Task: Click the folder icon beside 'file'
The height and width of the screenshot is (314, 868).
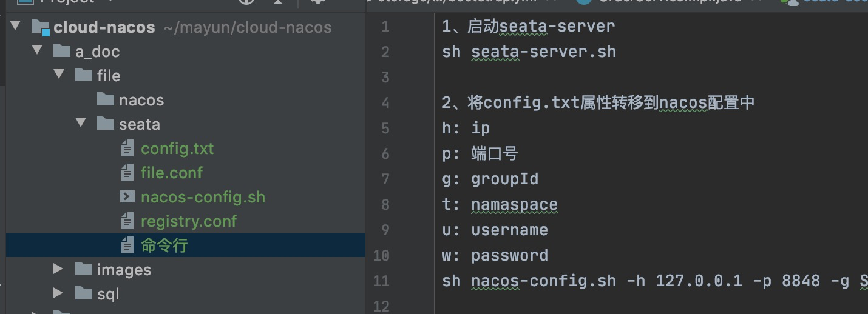Action: point(84,76)
